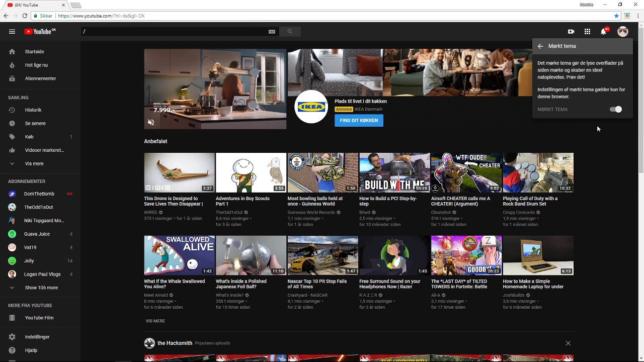Open Indstillinger settings
This screenshot has height=362, width=644.
point(40,337)
